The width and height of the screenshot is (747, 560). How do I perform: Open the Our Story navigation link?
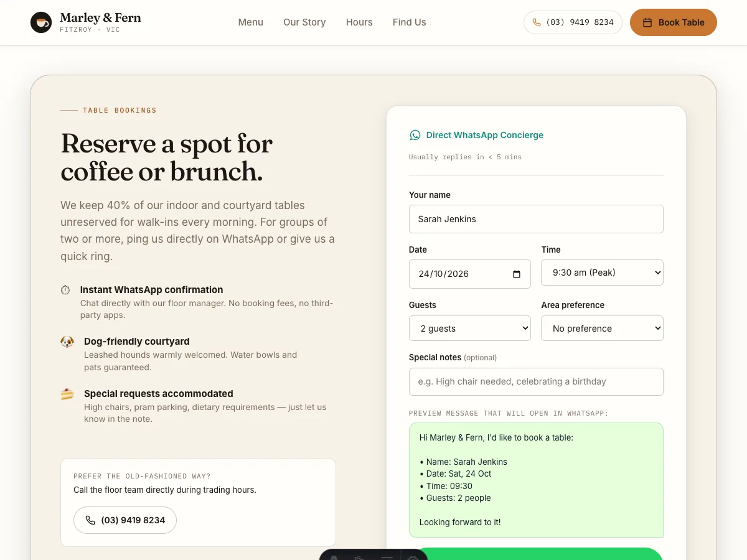point(304,22)
